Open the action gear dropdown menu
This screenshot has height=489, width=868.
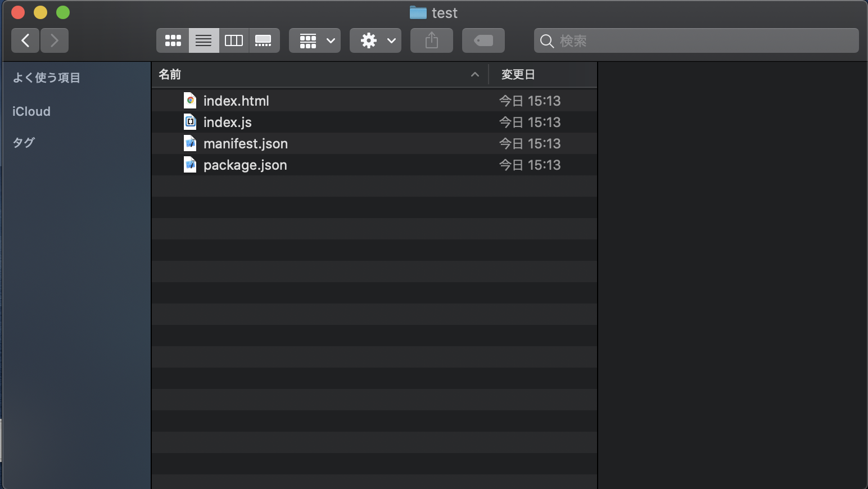coord(375,40)
